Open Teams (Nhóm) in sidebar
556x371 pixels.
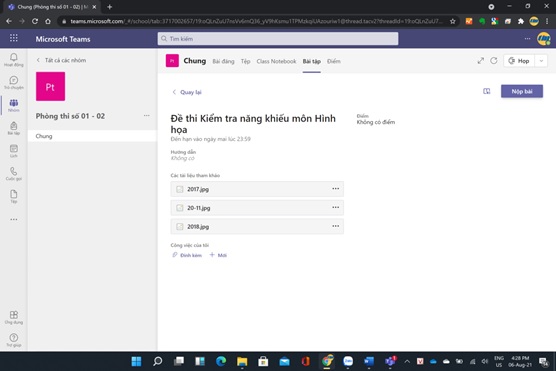click(x=13, y=105)
